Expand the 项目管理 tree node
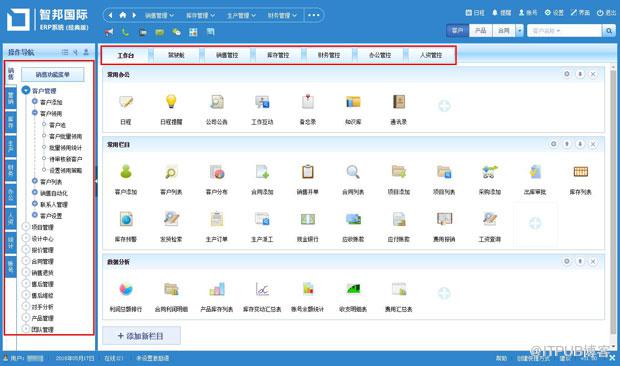 [26, 227]
